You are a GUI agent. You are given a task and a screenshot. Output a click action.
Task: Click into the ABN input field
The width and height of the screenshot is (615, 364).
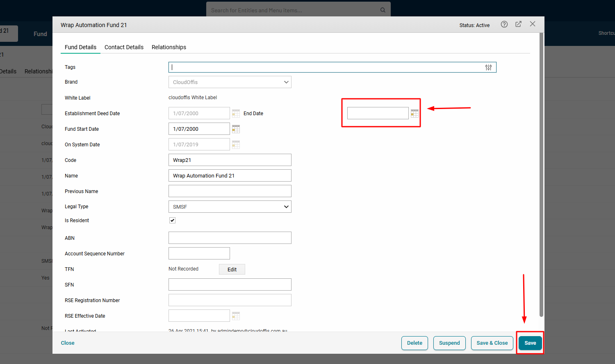pyautogui.click(x=230, y=238)
